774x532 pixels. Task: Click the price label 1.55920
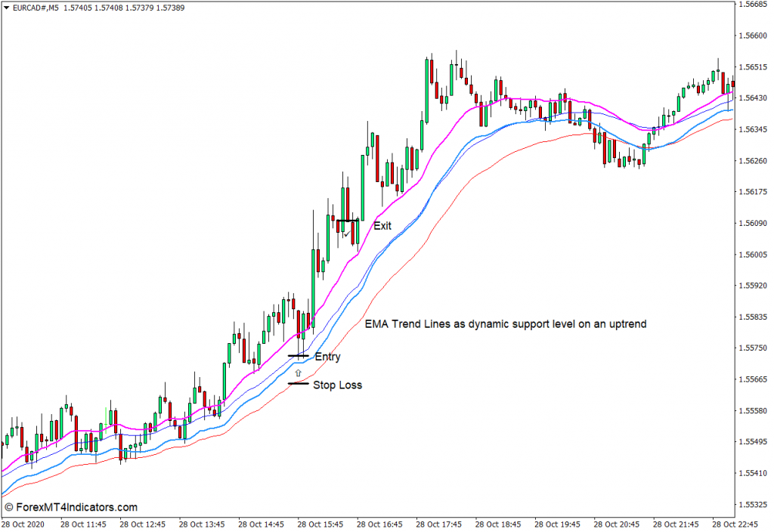coord(753,285)
